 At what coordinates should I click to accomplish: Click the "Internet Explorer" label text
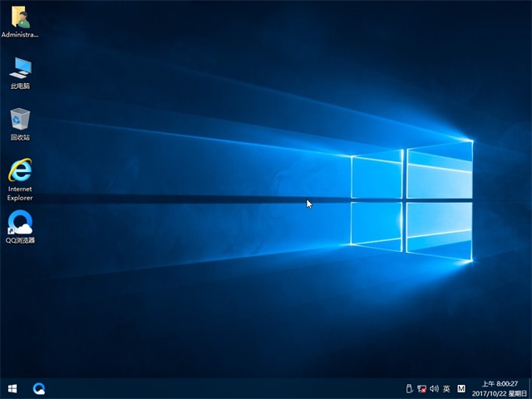click(20, 194)
